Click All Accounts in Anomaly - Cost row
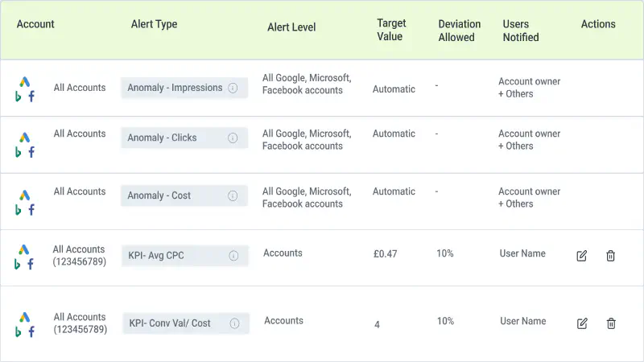644x362 pixels. (x=80, y=191)
